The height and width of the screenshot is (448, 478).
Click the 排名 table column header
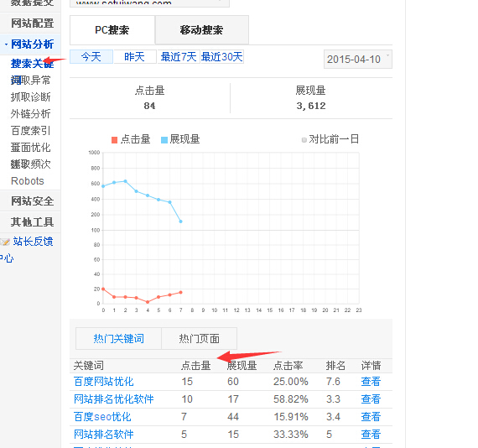tap(335, 365)
